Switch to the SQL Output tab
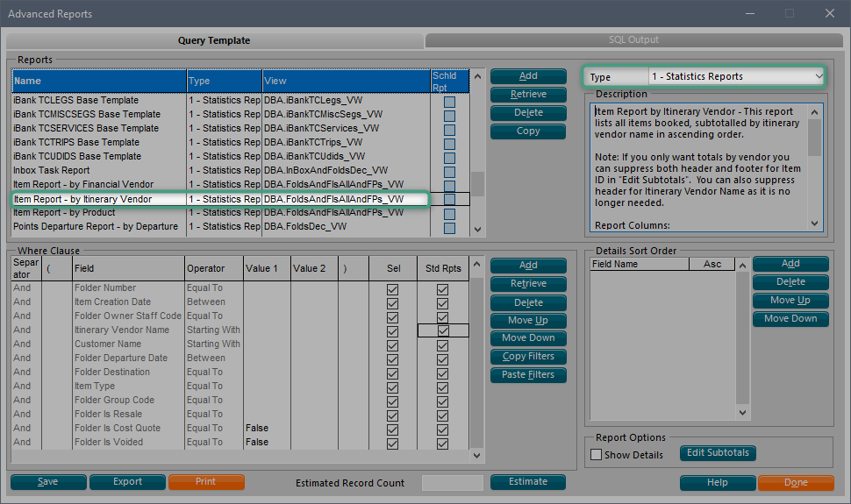Screen dimensions: 851x504 tap(633, 40)
